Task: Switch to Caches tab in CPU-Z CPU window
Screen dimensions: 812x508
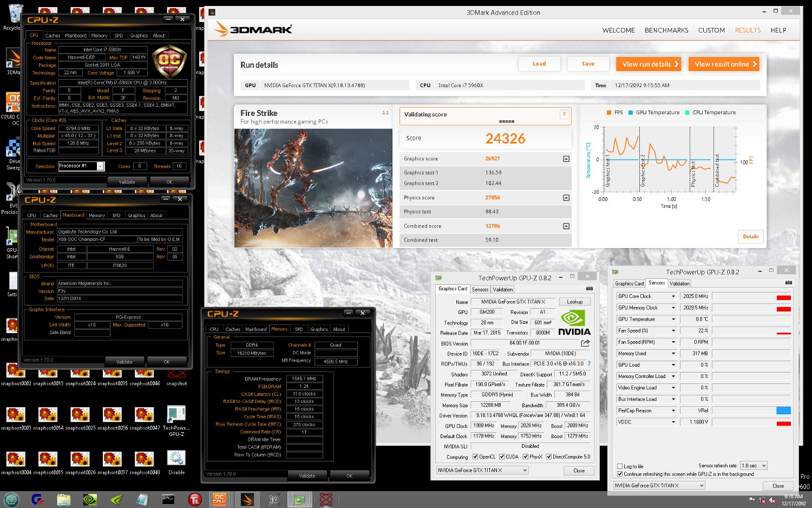Action: tap(53, 36)
